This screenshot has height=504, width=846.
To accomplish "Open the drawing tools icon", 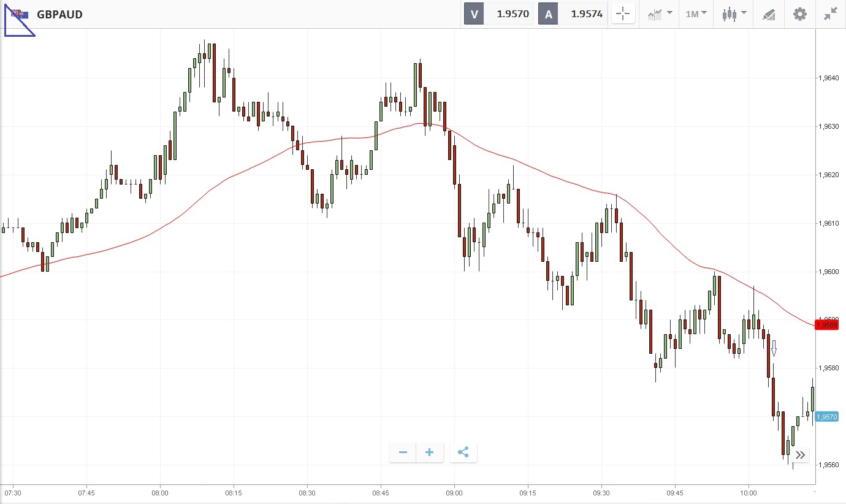I will 769,14.
